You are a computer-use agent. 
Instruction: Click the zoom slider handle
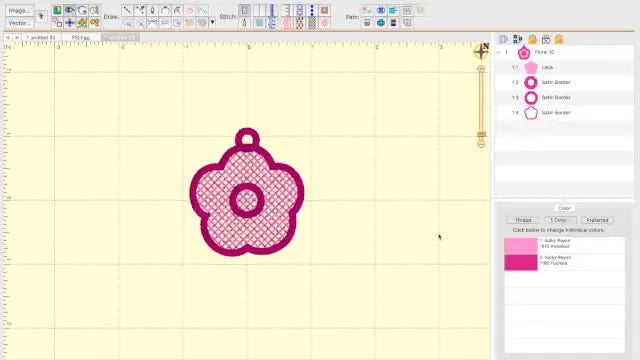tap(482, 134)
